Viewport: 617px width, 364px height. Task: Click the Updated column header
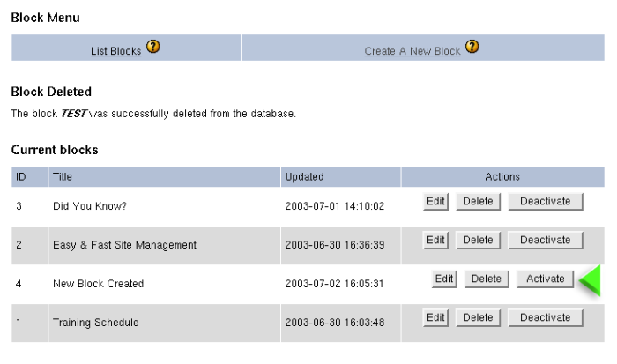(x=304, y=177)
